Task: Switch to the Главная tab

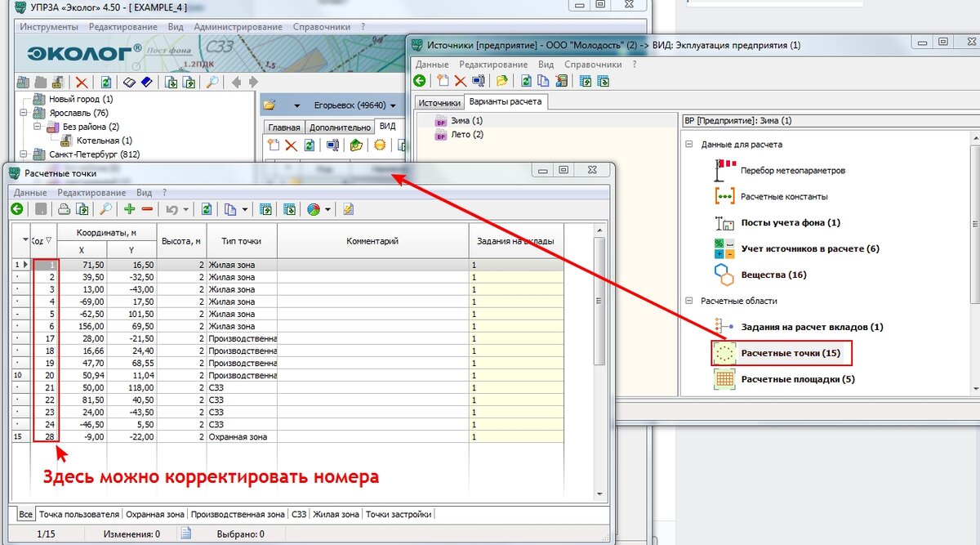Action: 284,127
